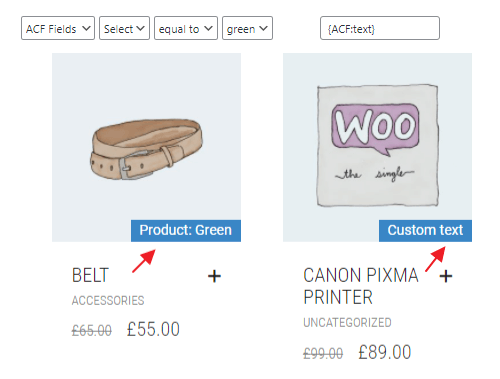Click the crossed-out £65.00 price
Screen dimensions: 500x379
92,331
